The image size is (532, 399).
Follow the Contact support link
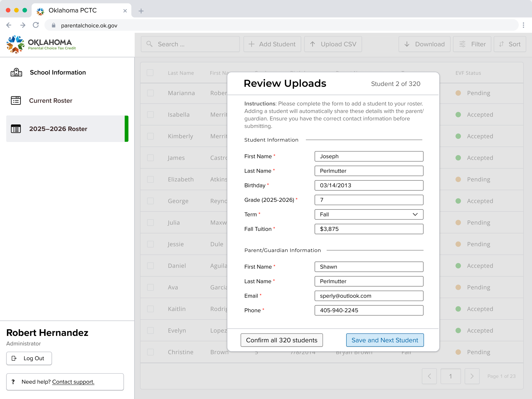pyautogui.click(x=73, y=382)
